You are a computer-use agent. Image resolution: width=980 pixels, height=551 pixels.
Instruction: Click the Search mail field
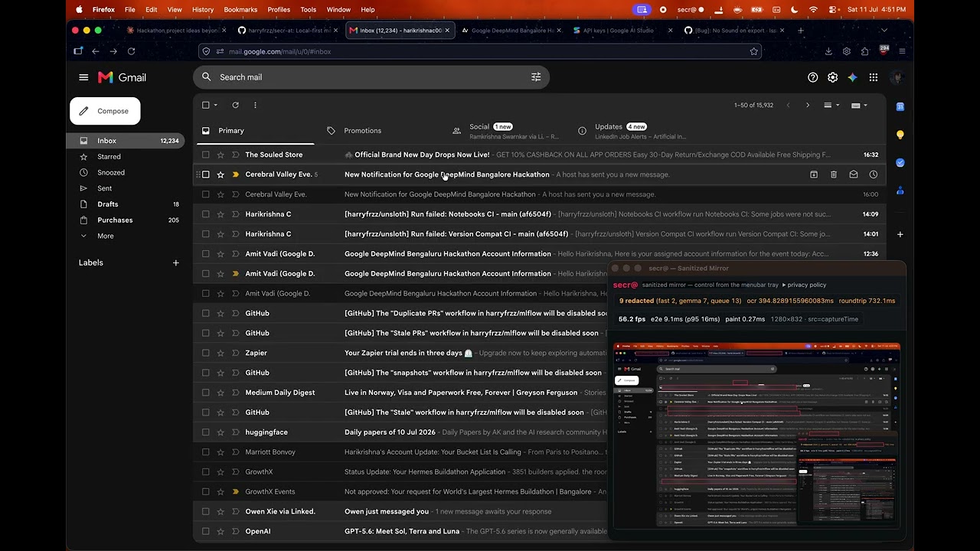[371, 77]
